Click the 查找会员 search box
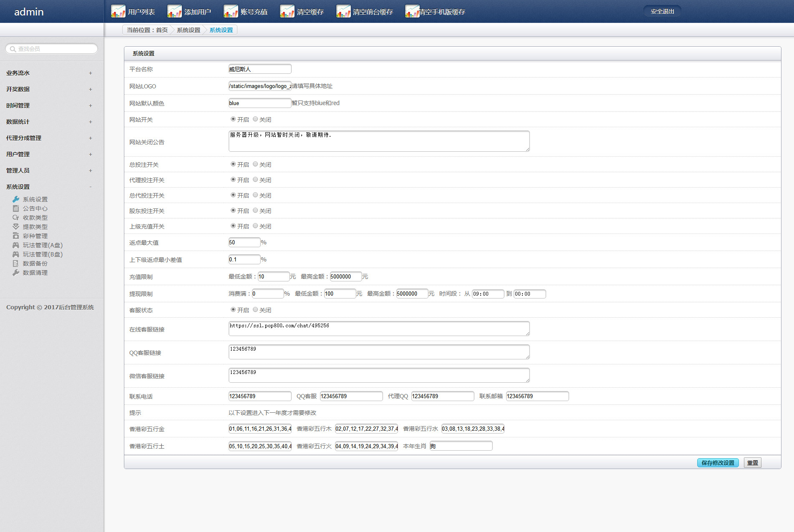794x532 pixels. pos(52,49)
